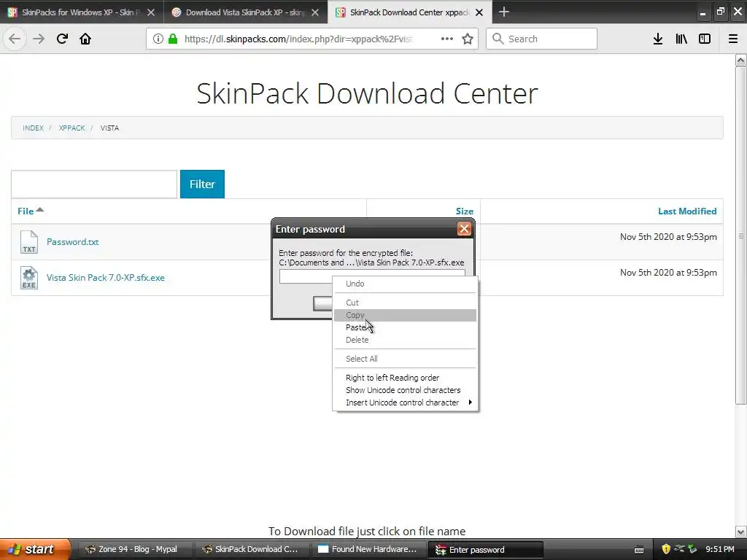
Task: Show site information icon in address bar
Action: click(x=158, y=39)
